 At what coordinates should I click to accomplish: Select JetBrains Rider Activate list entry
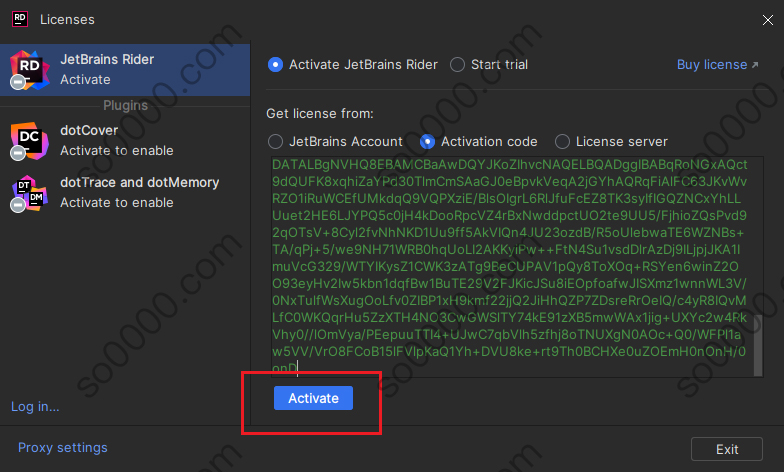click(x=125, y=70)
